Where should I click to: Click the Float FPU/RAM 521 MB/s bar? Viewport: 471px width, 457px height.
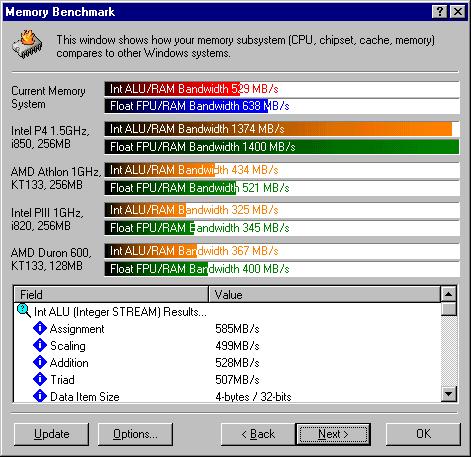pyautogui.click(x=170, y=188)
